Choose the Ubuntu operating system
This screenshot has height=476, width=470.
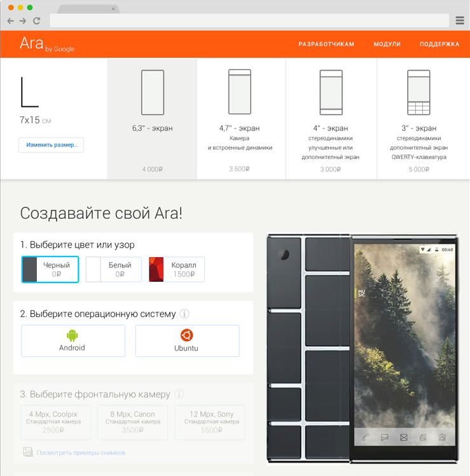click(187, 340)
